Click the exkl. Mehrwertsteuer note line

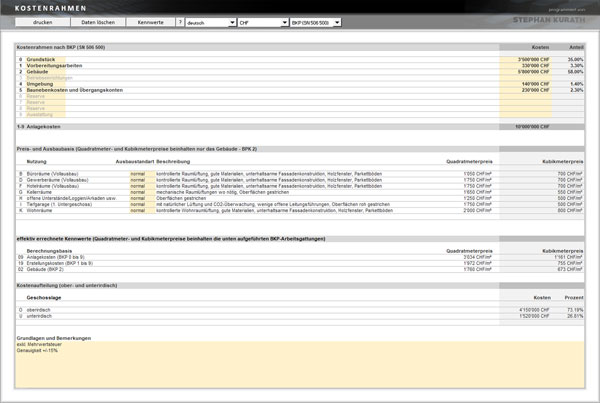pyautogui.click(x=39, y=344)
